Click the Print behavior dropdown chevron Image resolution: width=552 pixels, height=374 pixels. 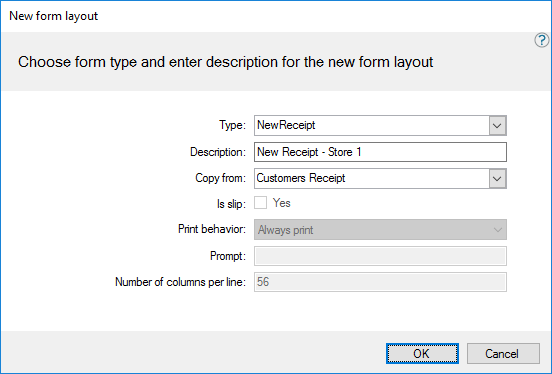coord(497,230)
